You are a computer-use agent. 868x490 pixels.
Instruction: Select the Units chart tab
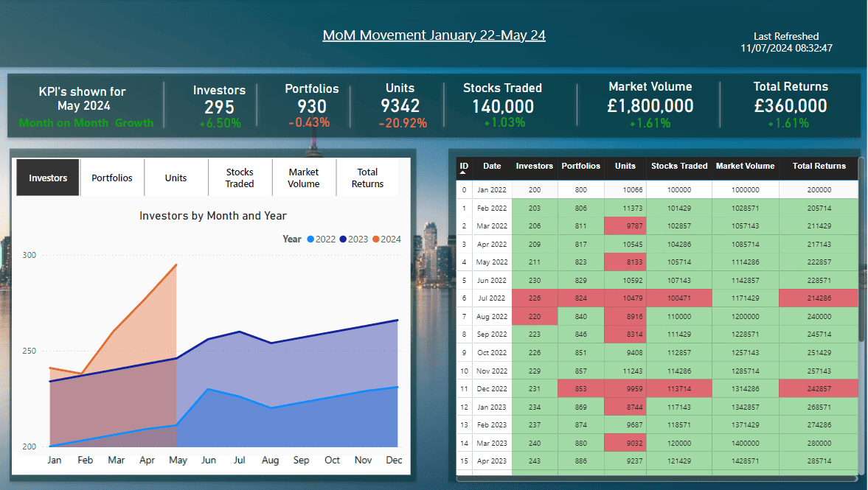[x=176, y=178]
